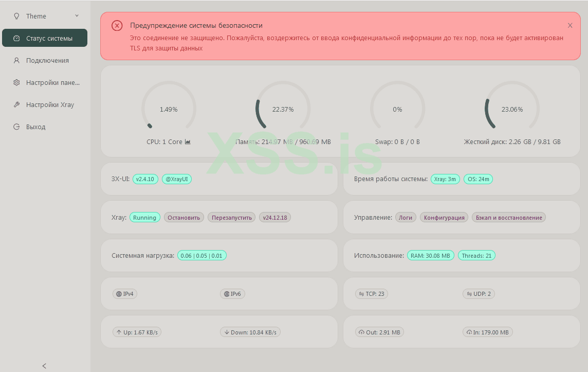Click the IPv4 globe tag

pyautogui.click(x=125, y=294)
